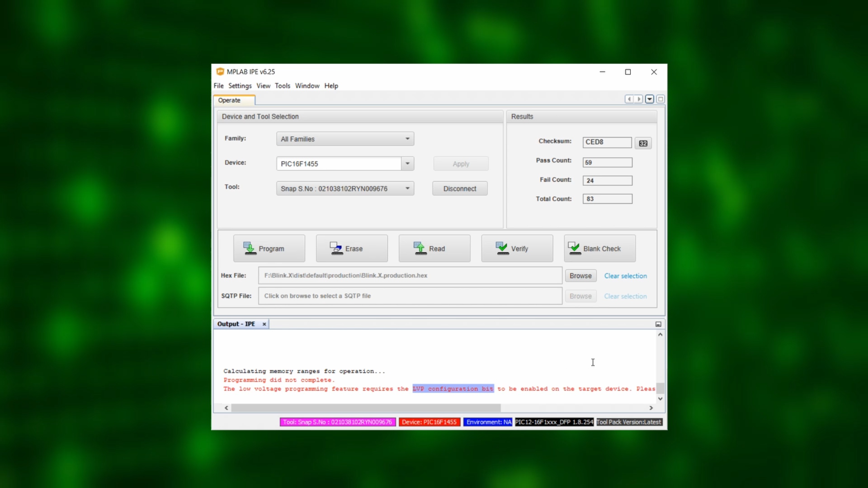This screenshot has width=868, height=488.
Task: Open the tab list dropdown arrow
Action: coord(649,99)
